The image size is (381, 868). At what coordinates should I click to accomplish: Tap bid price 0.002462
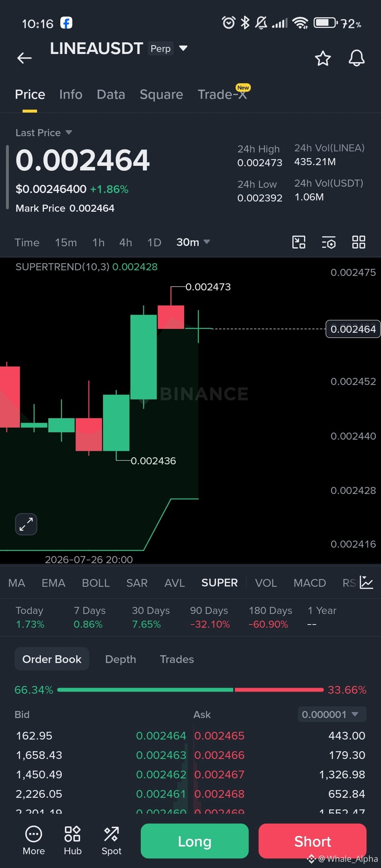tap(161, 774)
